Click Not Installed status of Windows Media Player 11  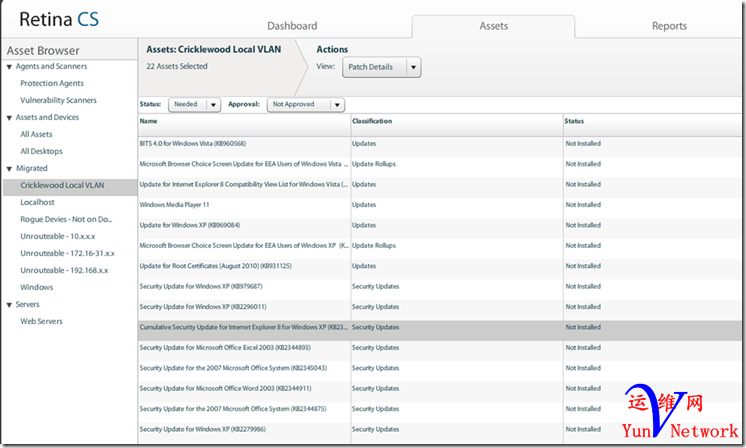point(583,205)
